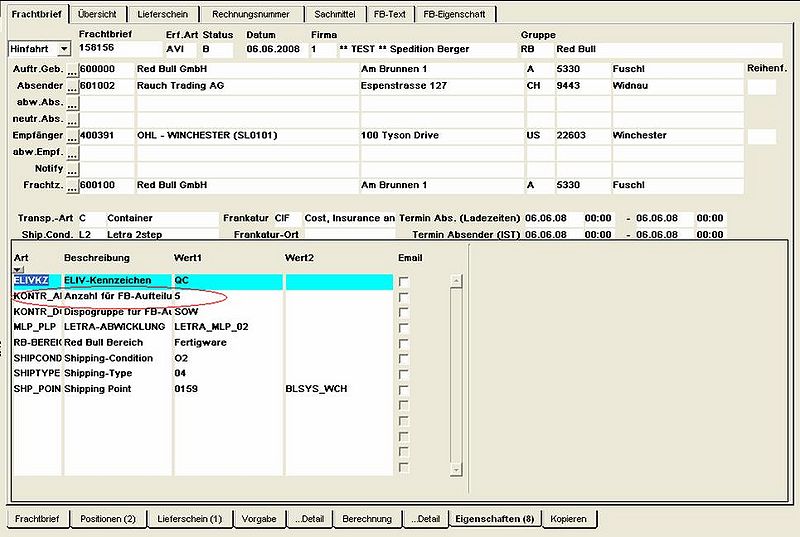Open the FB-Eigenschaft tab
The height and width of the screenshot is (537, 800).
(x=454, y=14)
